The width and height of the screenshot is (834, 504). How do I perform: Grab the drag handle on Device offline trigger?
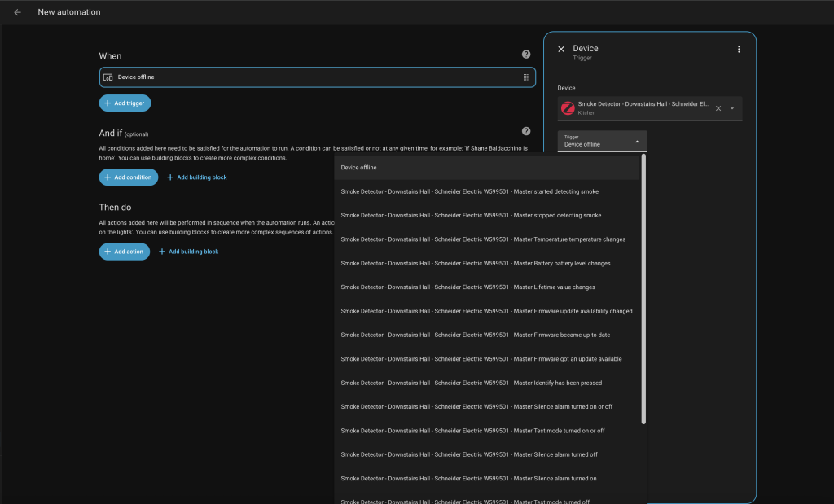pyautogui.click(x=526, y=77)
